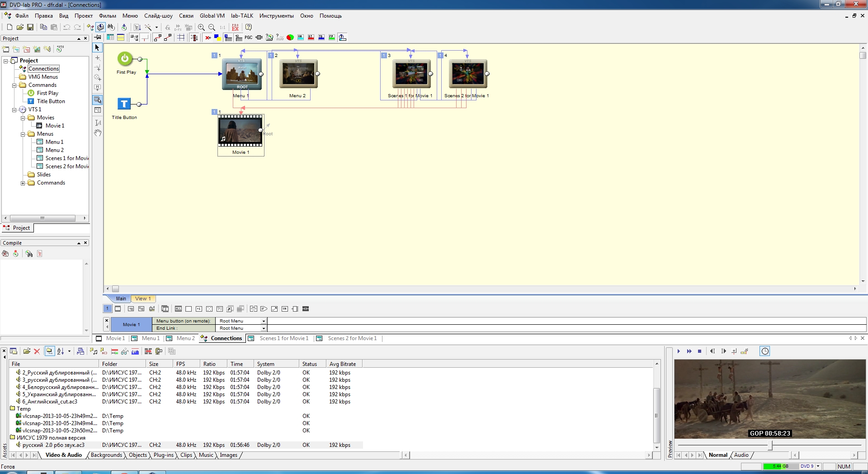Collapse the Commands folder under Connections
This screenshot has height=474, width=868.
[14, 85]
